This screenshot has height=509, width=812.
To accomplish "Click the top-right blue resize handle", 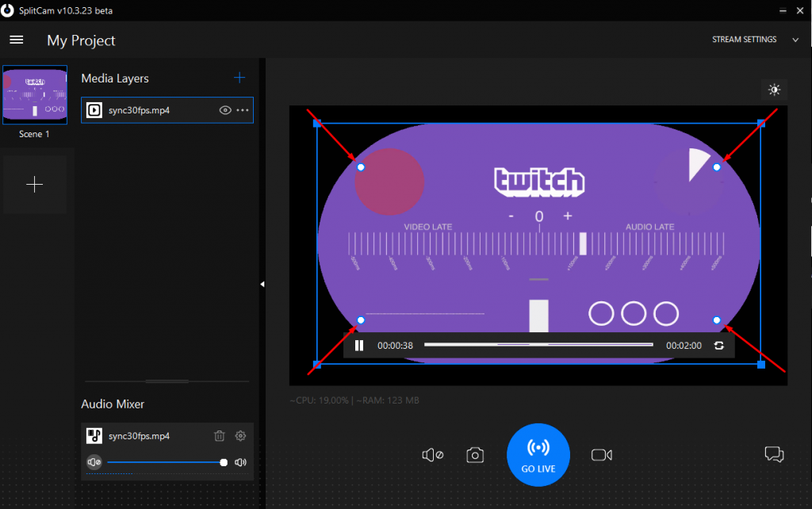I will tap(761, 123).
